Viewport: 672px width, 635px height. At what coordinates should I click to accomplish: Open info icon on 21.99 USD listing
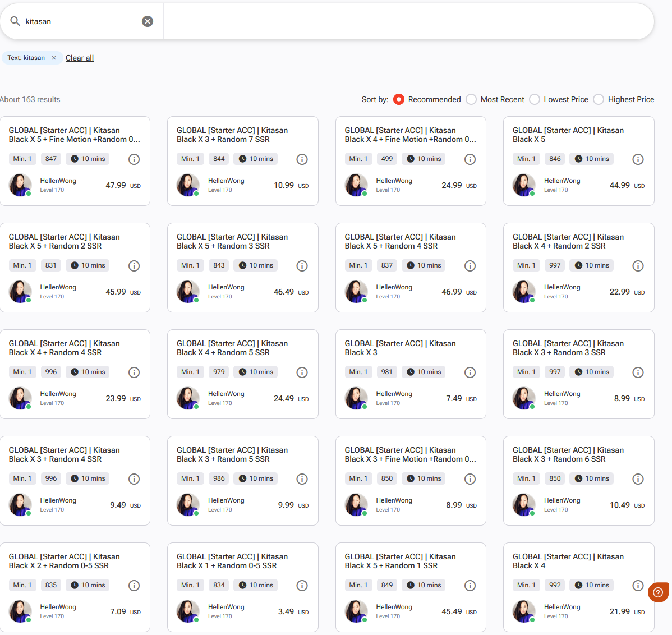(638, 586)
